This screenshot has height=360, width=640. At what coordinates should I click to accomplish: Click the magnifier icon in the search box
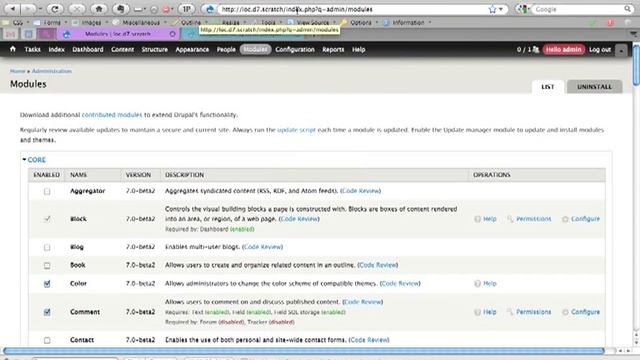click(628, 9)
